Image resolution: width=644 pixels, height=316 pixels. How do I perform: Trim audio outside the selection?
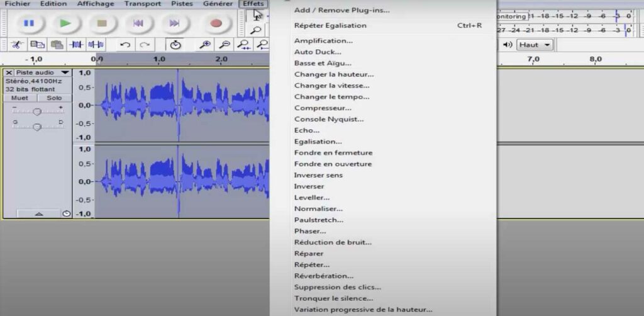76,45
